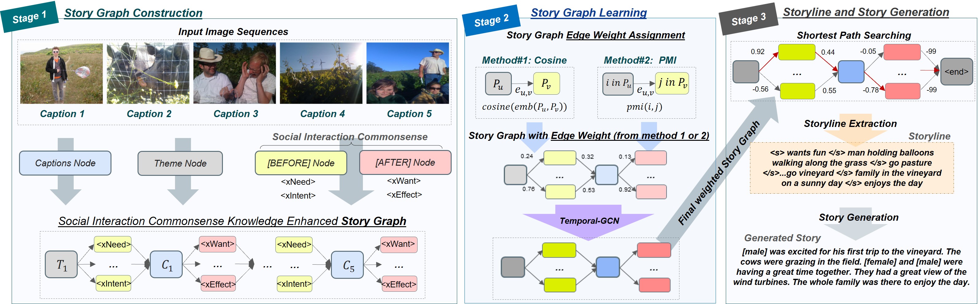Image resolution: width=980 pixels, height=304 pixels.
Task: Click the -0.56 path weight
Action: (x=760, y=89)
